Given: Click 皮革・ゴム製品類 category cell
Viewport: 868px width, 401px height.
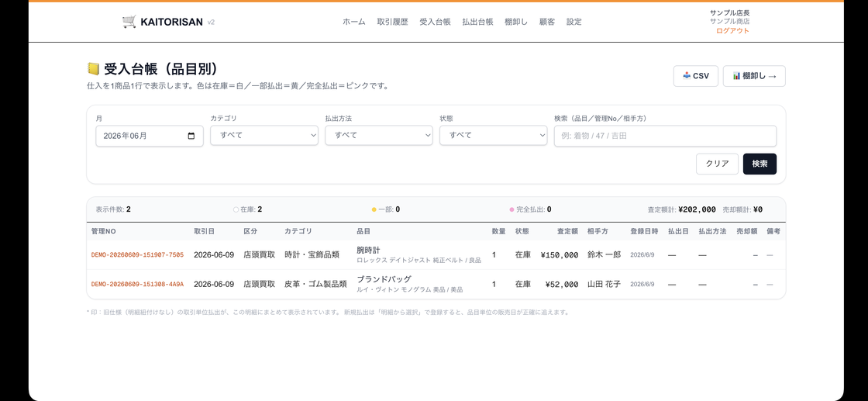Looking at the screenshot, I should [x=315, y=284].
